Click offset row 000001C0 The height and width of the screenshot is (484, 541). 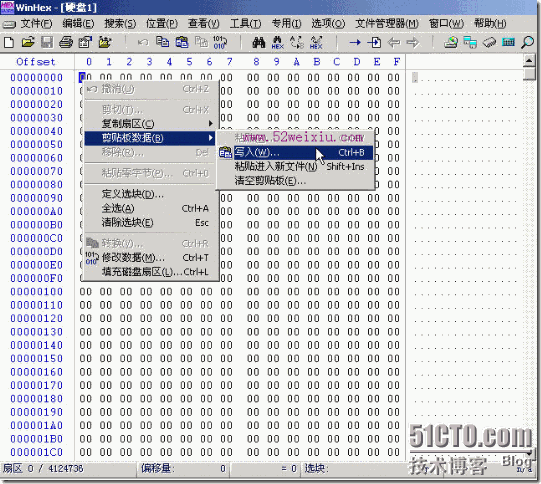36,452
